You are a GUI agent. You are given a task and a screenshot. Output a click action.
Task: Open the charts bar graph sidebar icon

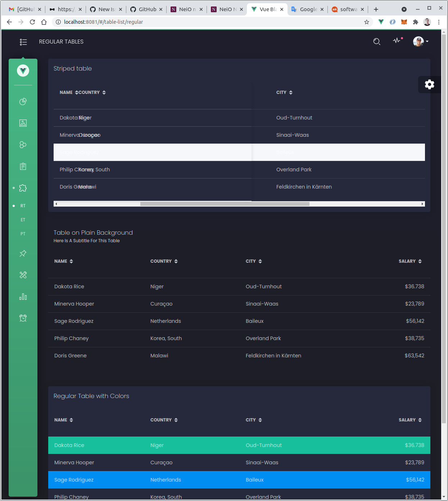[x=23, y=297]
